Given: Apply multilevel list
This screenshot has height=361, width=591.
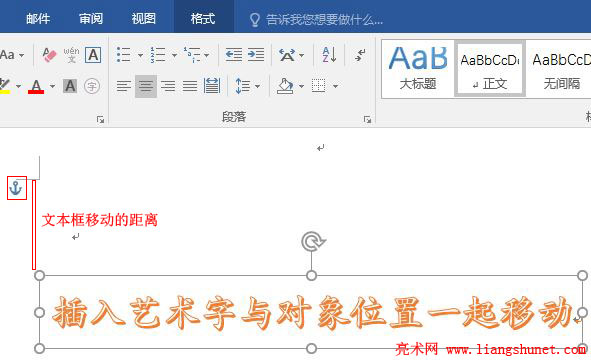Looking at the screenshot, I should 192,55.
